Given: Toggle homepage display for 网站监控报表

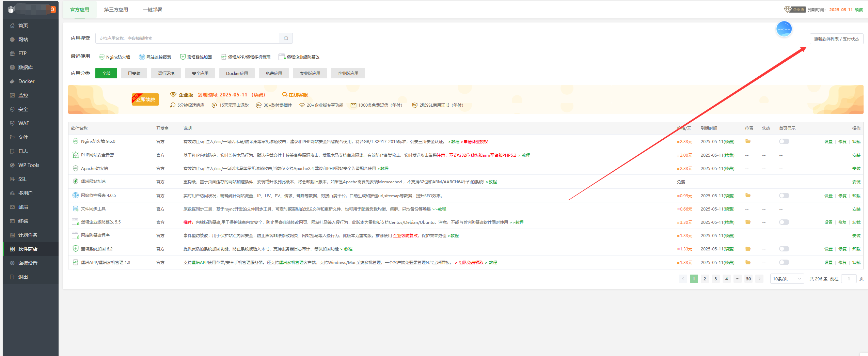Looking at the screenshot, I should (784, 196).
